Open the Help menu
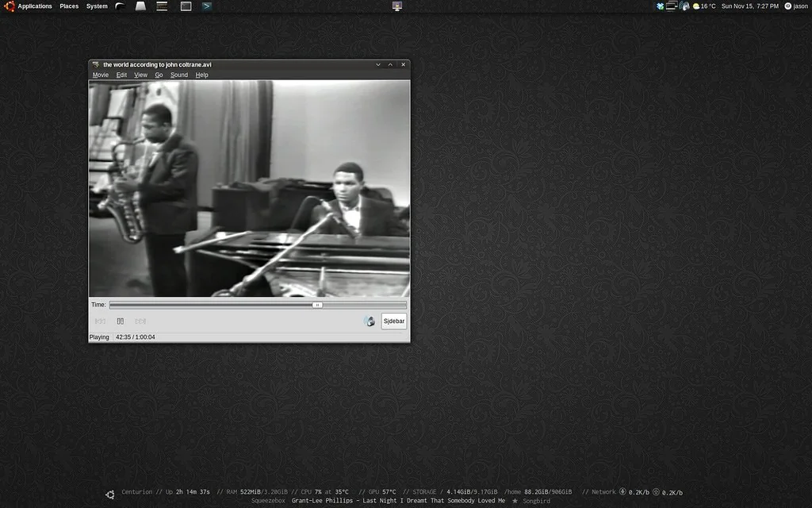812x508 pixels. [202, 75]
